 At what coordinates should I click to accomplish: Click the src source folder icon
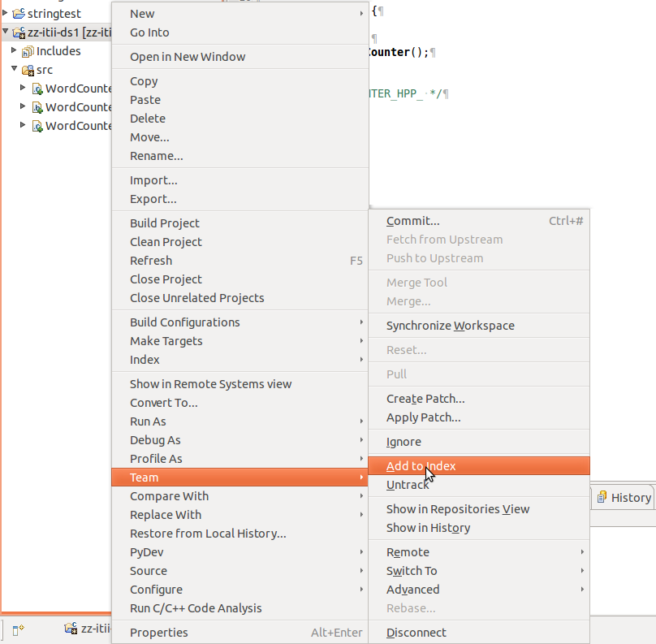click(x=28, y=70)
